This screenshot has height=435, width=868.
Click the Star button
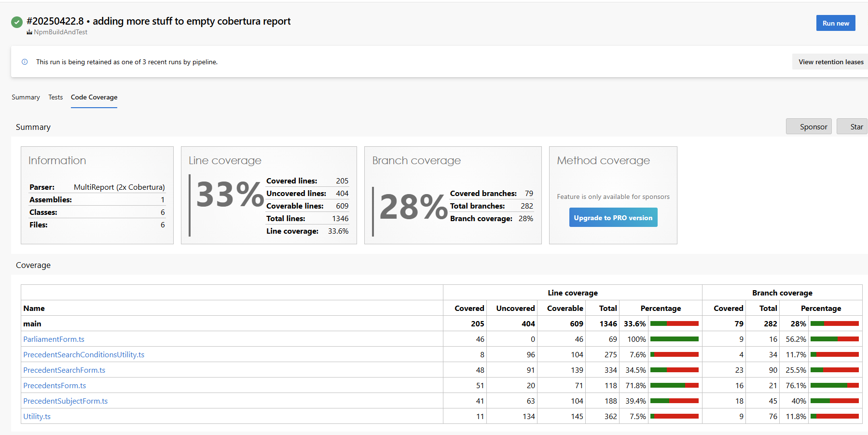tap(856, 126)
